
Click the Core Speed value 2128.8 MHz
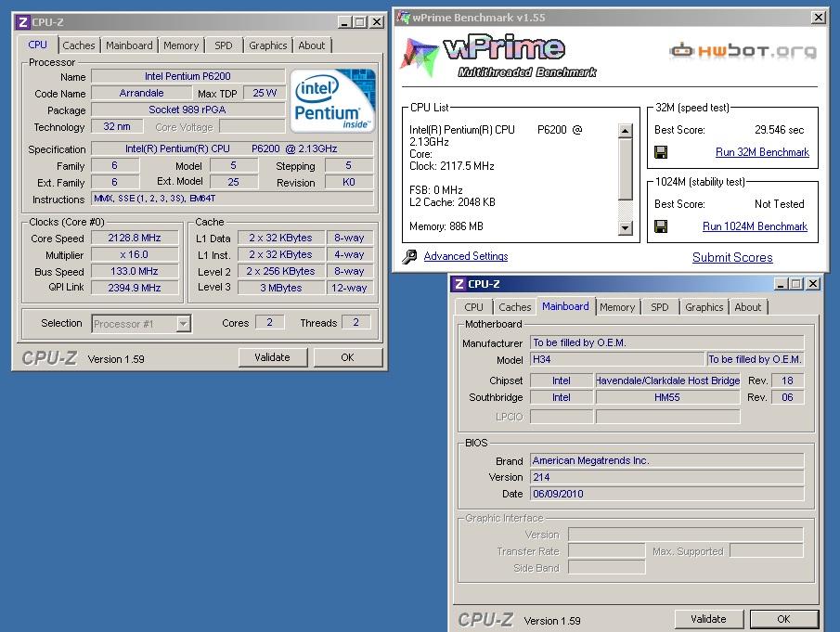click(135, 238)
